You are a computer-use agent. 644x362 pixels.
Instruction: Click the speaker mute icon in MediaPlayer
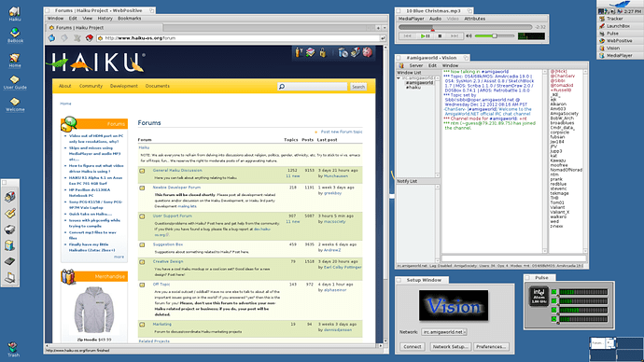(x=469, y=36)
